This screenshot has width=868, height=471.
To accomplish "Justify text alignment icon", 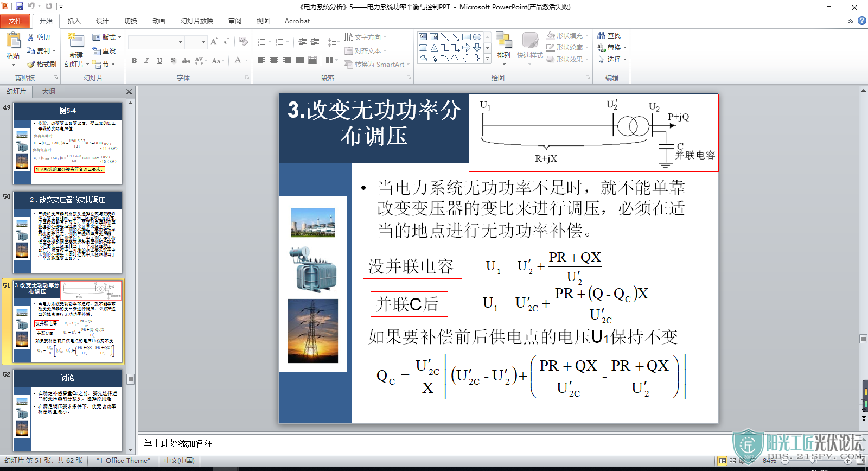I will pyautogui.click(x=300, y=60).
